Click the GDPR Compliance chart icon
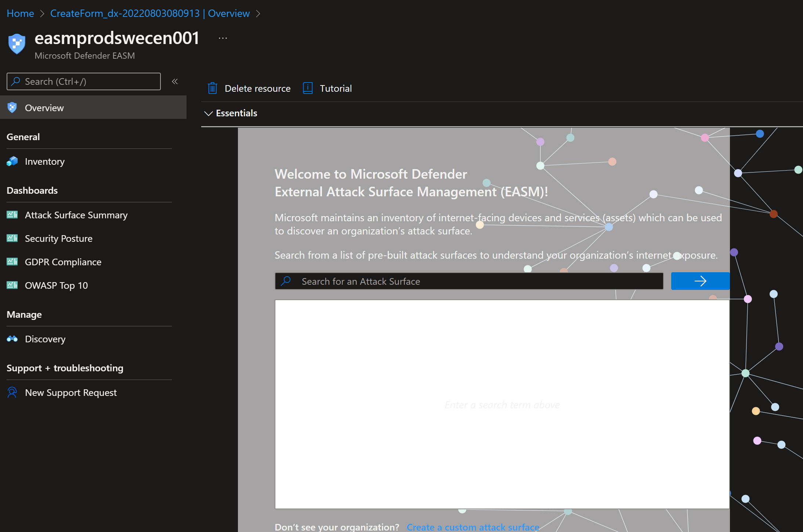 click(12, 262)
